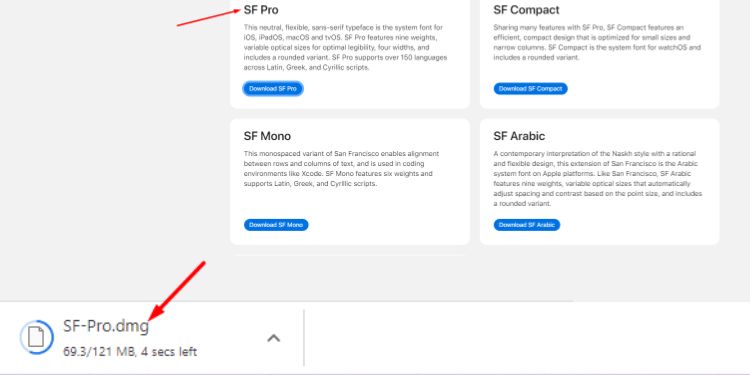Click the SF Arabic description paragraph
This screenshot has width=750, height=375.
[x=597, y=178]
